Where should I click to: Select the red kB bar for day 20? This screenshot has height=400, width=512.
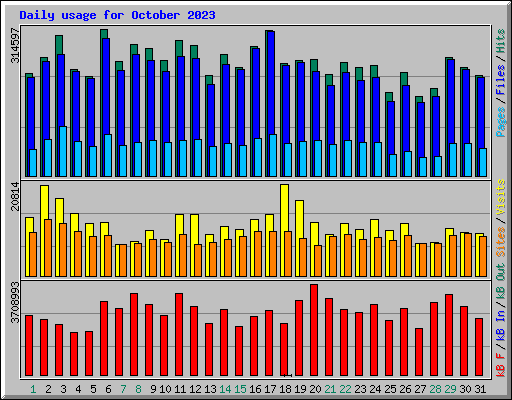click(314, 330)
